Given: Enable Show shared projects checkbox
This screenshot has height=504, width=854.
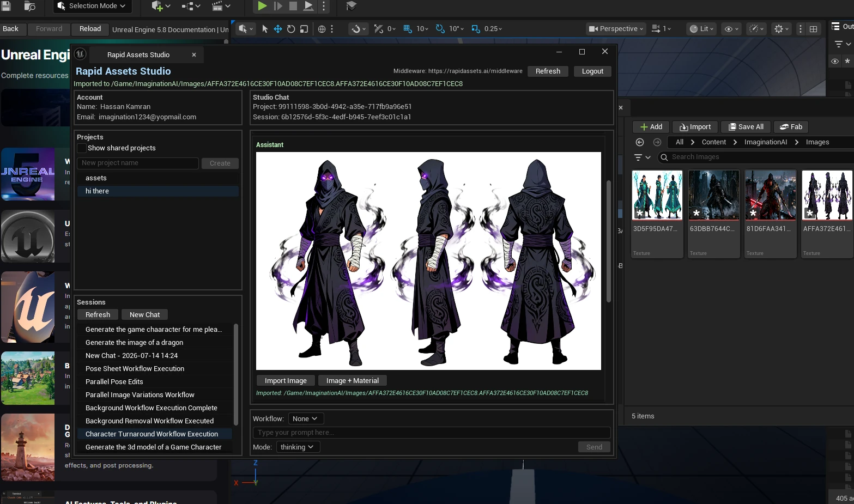Looking at the screenshot, I should pyautogui.click(x=82, y=148).
